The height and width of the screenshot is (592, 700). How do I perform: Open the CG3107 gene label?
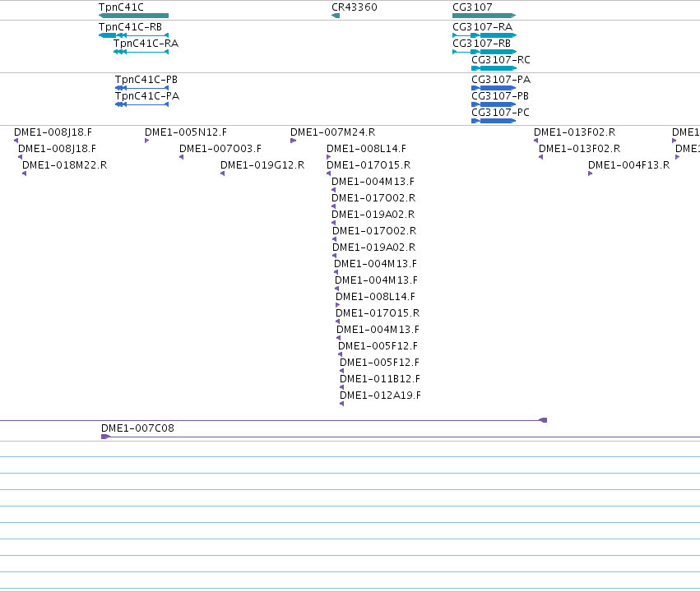click(472, 7)
